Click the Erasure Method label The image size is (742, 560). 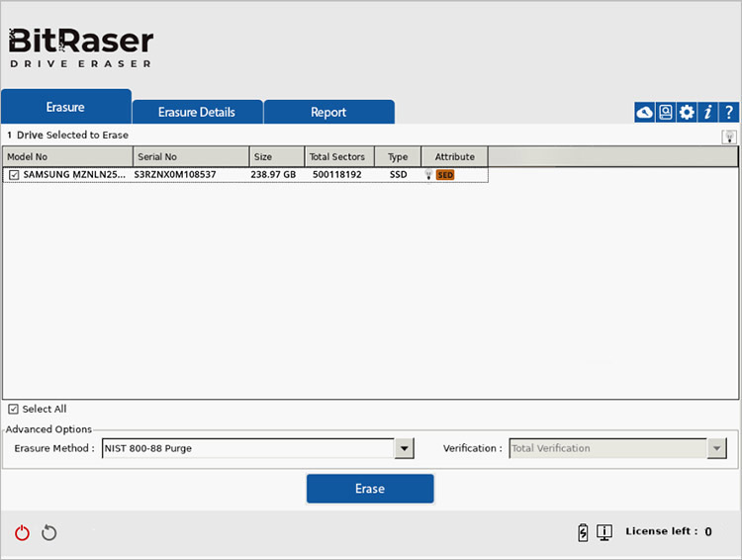(x=54, y=448)
